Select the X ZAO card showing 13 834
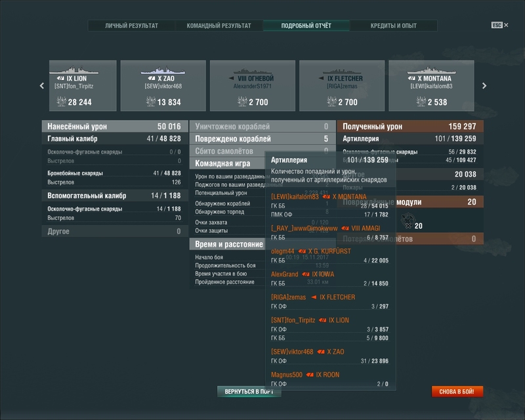525x420 pixels. pos(163,85)
